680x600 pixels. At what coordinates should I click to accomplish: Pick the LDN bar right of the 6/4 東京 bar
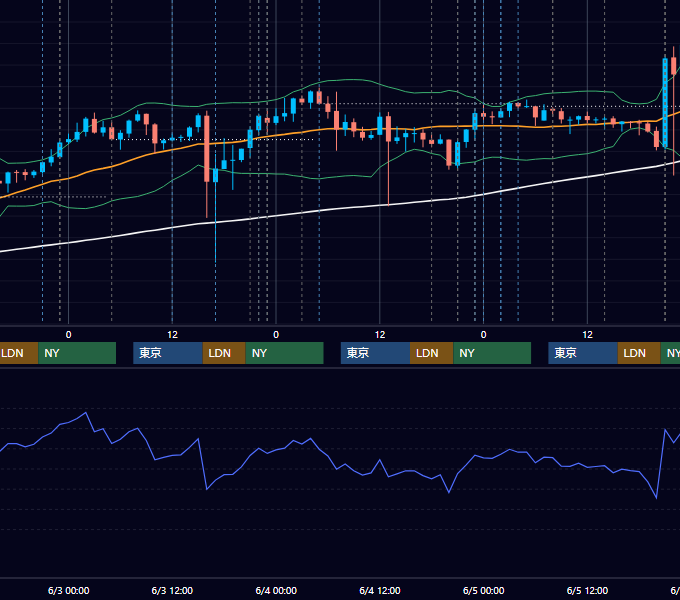coord(432,353)
